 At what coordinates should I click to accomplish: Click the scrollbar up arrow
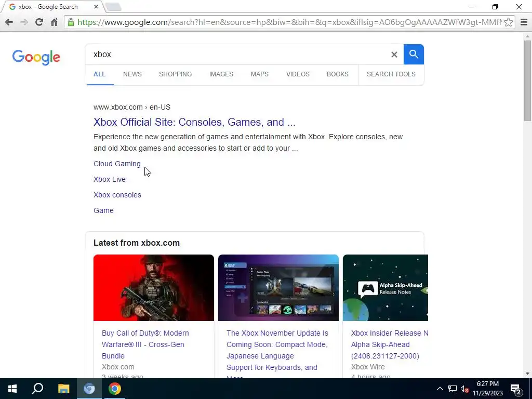[x=527, y=36]
